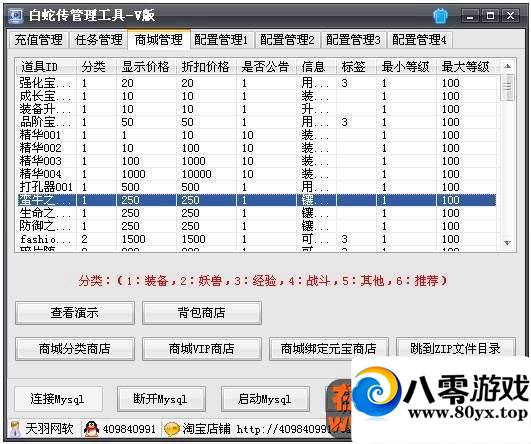Click the scroll up arrow of item list

(507, 66)
